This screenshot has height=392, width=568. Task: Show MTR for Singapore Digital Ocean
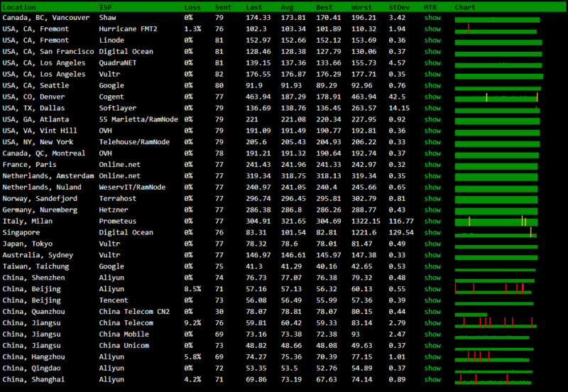pos(432,232)
